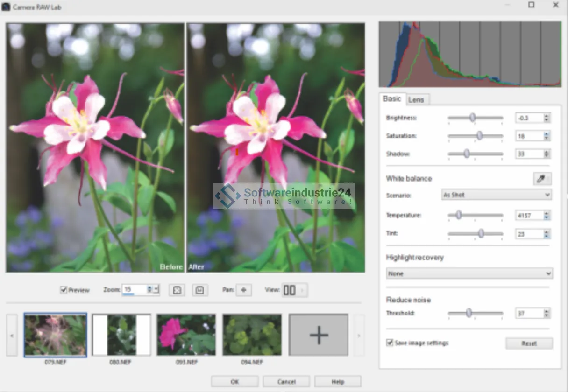
Task: Select the Basic tab
Action: click(x=392, y=99)
